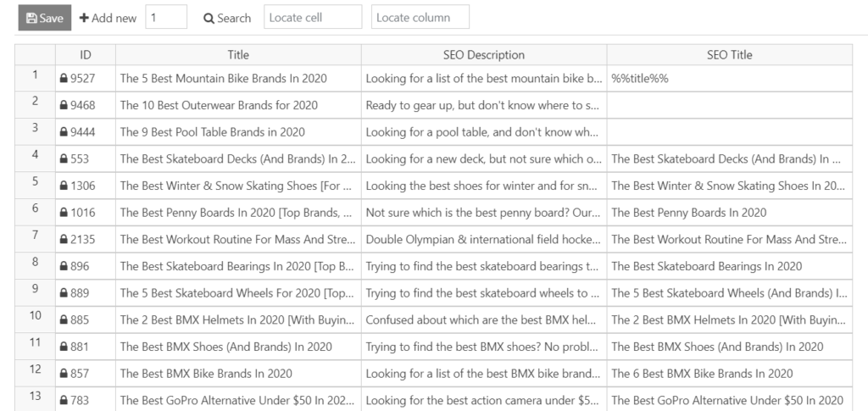This screenshot has width=868, height=411.
Task: Select SEO Description 'Double Olympian & international field hockey'
Action: click(x=484, y=240)
